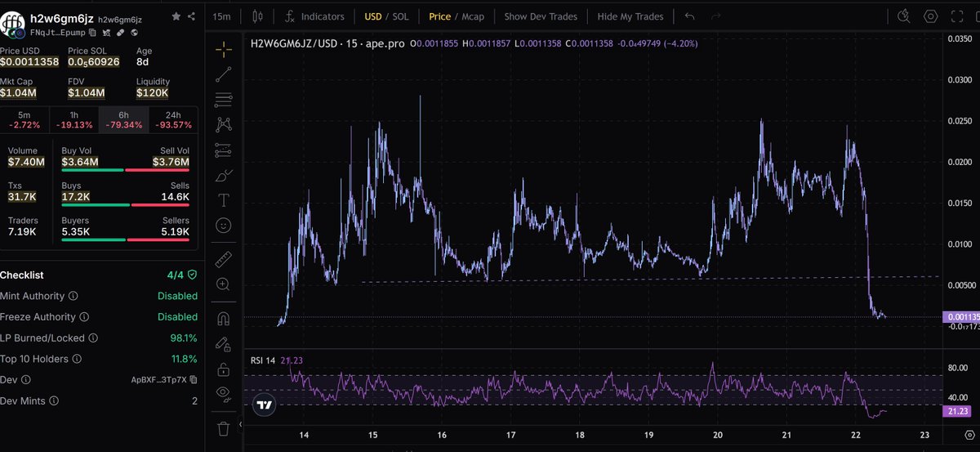Screen dimensions: 980x452
Task: Open chart settings hexagon icon
Action: click(x=930, y=16)
